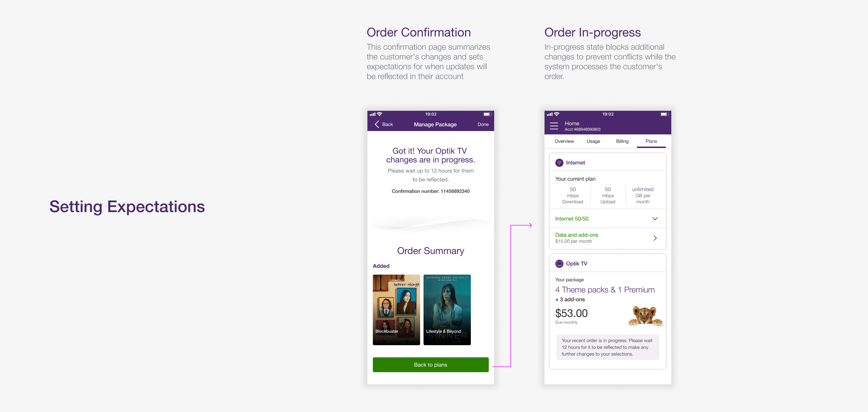
Task: Open Data and add-ons arrow
Action: 655,238
